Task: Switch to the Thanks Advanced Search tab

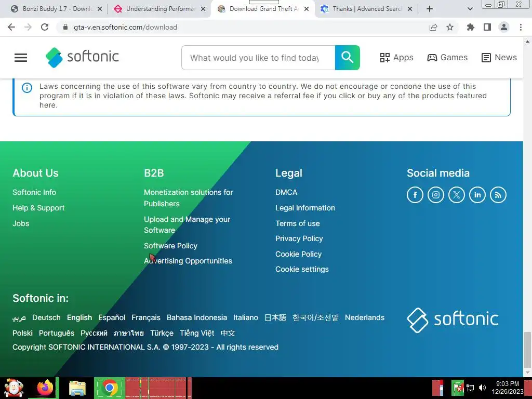Action: click(x=366, y=9)
